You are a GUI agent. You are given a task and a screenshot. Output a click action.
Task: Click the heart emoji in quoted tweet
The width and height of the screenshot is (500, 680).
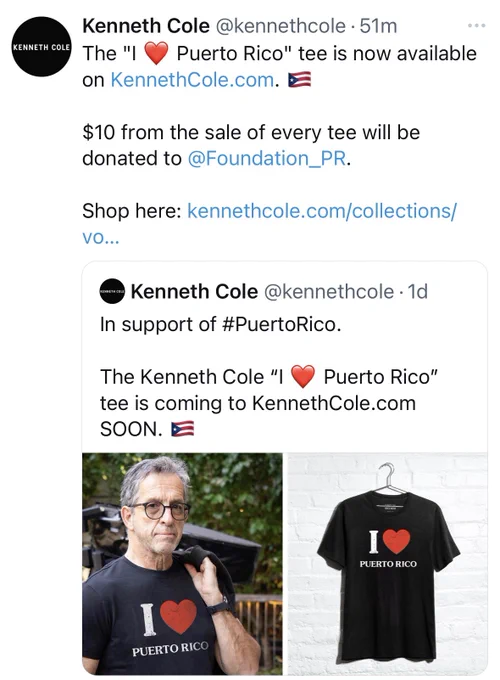click(303, 376)
